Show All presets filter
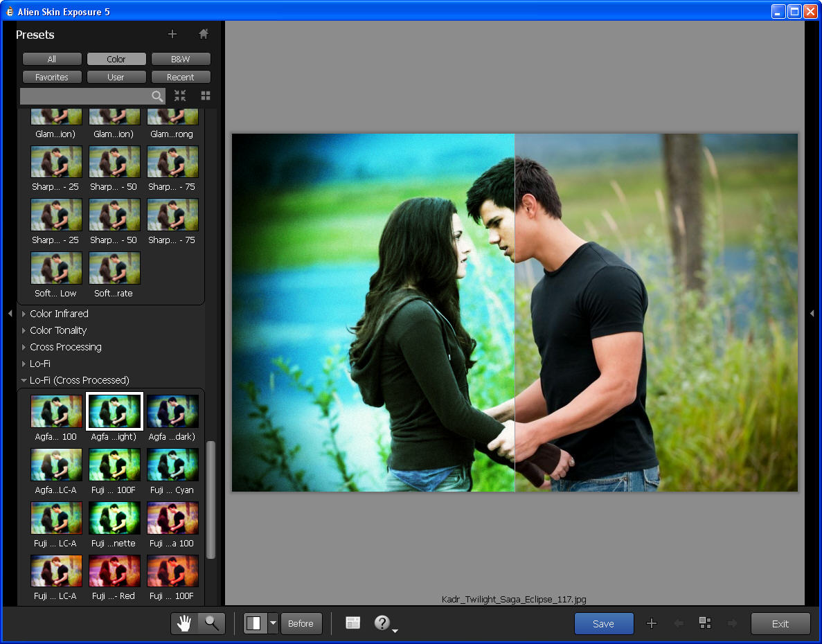Viewport: 822px width, 644px height. (52, 60)
